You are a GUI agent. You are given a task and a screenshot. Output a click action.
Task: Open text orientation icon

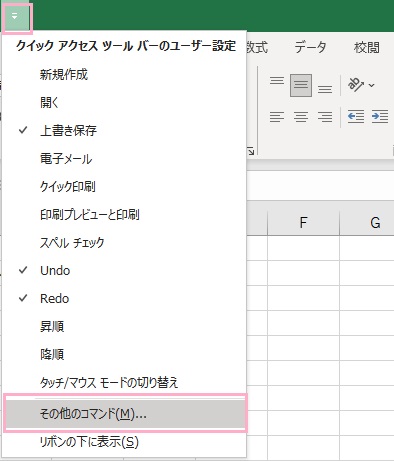355,85
